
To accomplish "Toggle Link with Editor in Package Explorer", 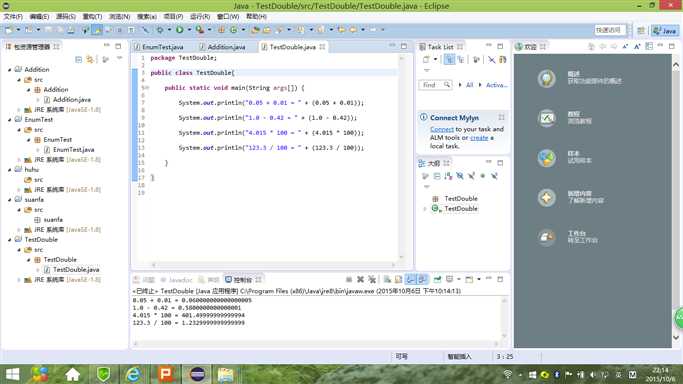I will 90,59.
